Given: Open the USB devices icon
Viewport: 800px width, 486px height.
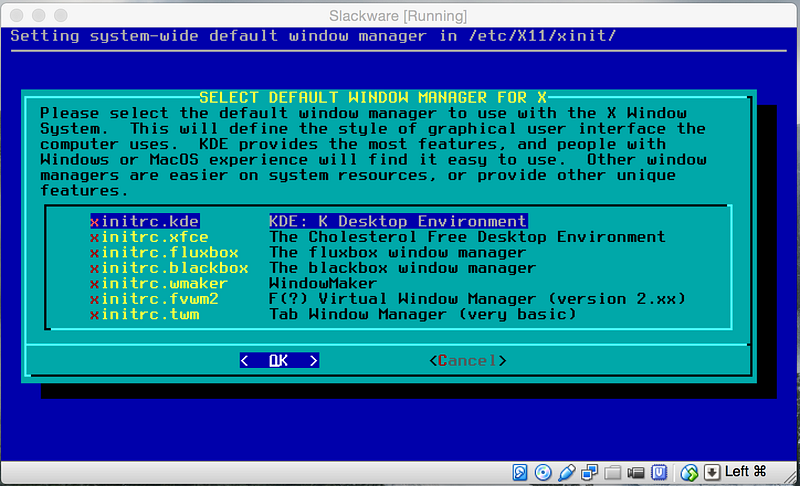Looking at the screenshot, I should (x=566, y=473).
